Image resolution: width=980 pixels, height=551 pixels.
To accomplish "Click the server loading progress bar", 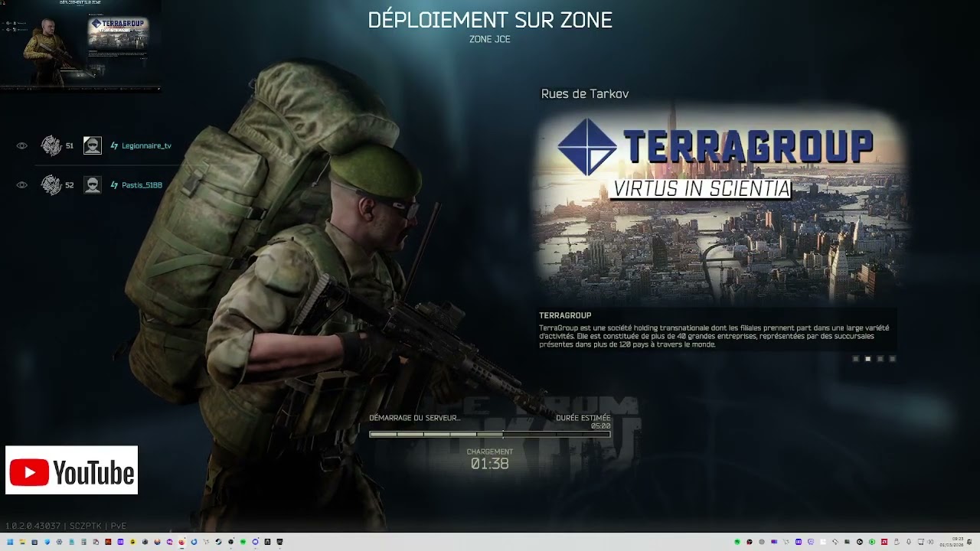I will click(490, 434).
